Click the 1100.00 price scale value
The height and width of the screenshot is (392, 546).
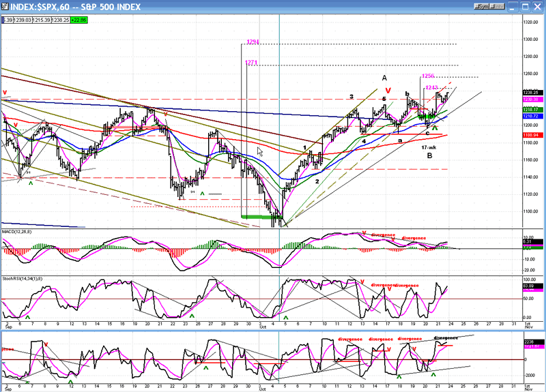point(531,211)
